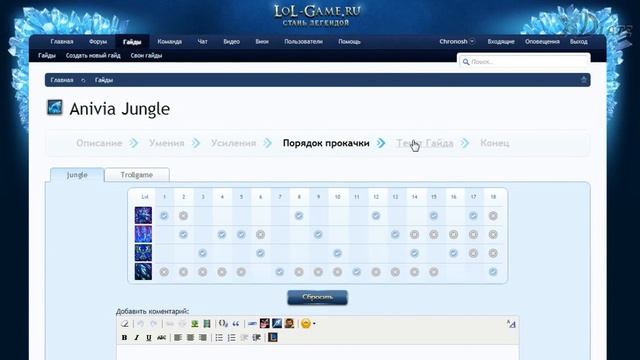The height and width of the screenshot is (360, 640).
Task: Toggle italic formatting
Action: [x=136, y=338]
